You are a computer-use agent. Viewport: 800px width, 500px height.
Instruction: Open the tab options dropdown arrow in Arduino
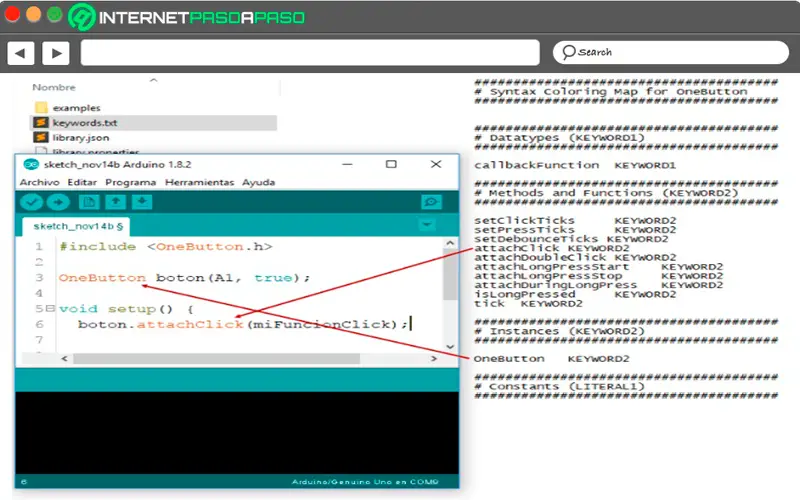point(427,224)
